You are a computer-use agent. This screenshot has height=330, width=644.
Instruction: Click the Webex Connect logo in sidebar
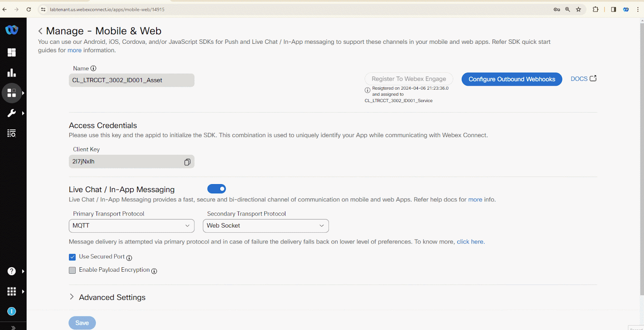[x=12, y=30]
